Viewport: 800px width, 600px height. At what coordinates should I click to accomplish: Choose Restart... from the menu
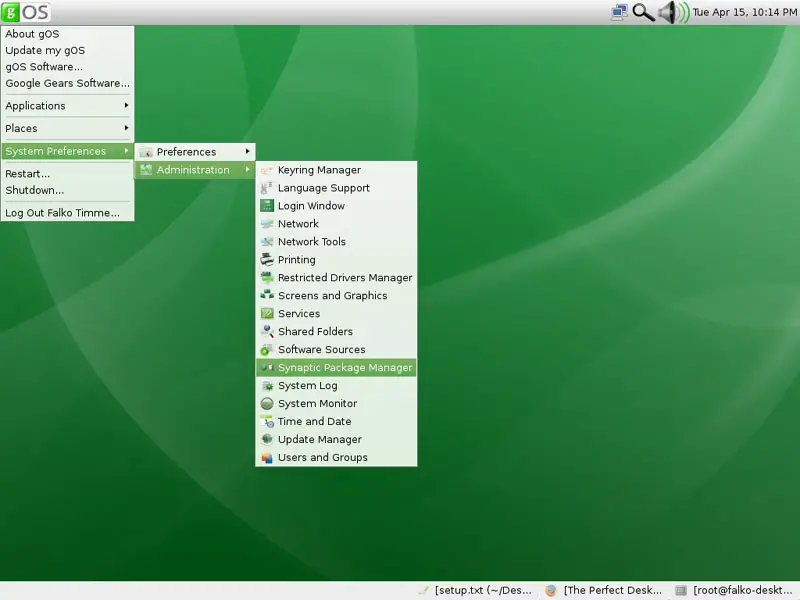pyautogui.click(x=67, y=173)
